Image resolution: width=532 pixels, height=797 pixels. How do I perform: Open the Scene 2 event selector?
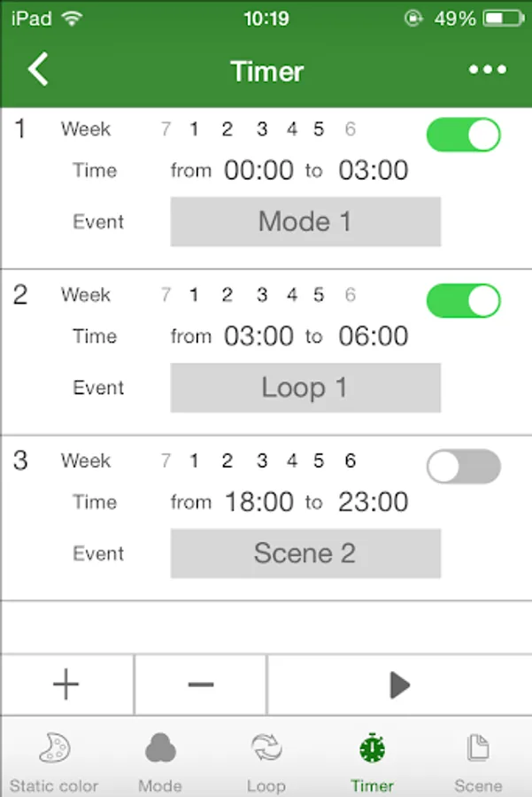point(305,553)
